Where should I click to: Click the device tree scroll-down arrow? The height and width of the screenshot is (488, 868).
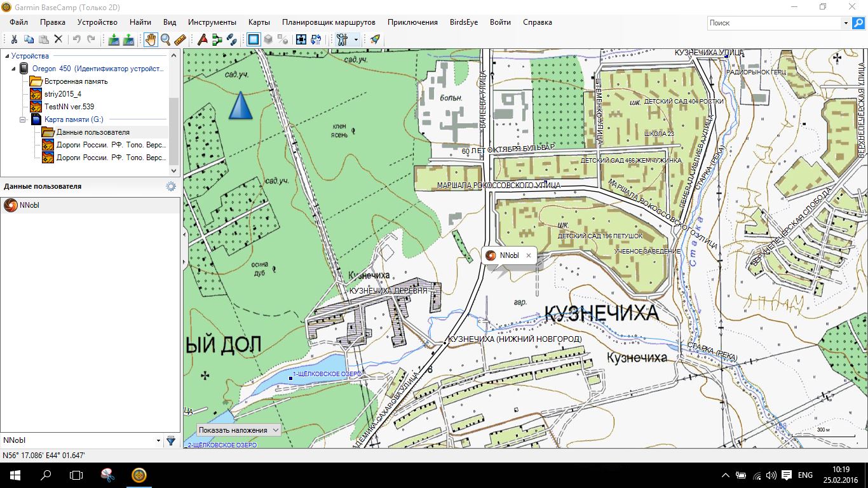coord(175,170)
